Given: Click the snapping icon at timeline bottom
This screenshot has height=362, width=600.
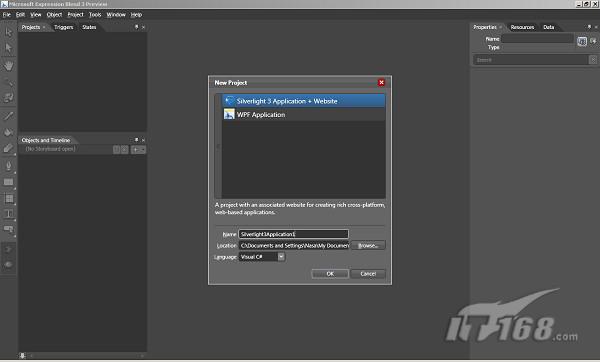Looking at the screenshot, I should pos(23,355).
